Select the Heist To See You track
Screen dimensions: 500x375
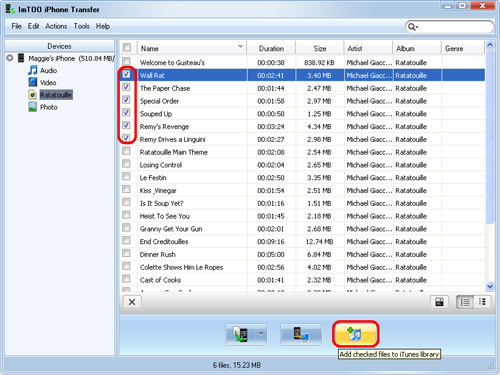pyautogui.click(x=165, y=216)
